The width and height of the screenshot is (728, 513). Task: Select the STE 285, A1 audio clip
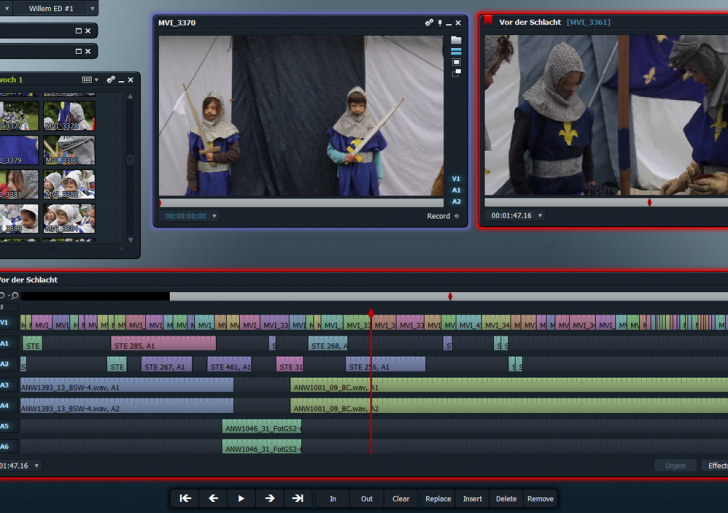click(162, 345)
